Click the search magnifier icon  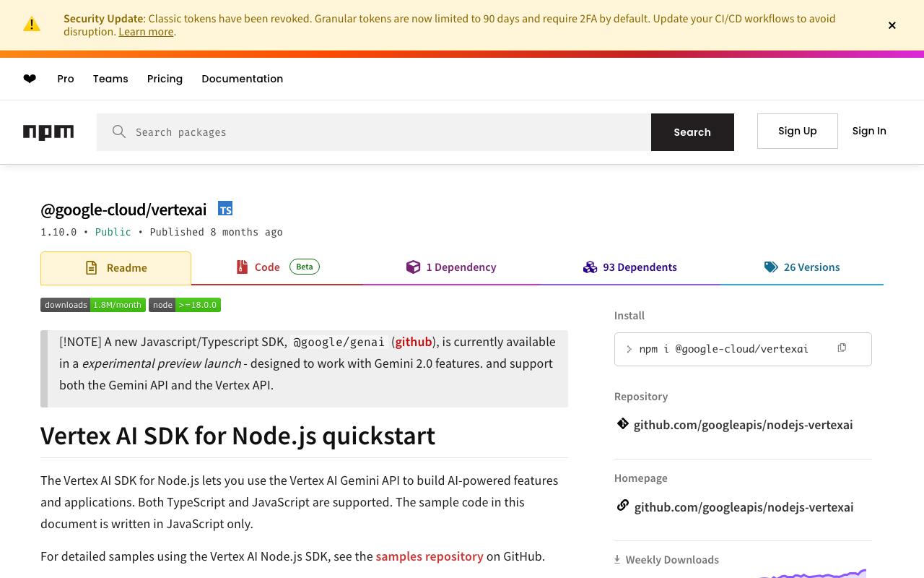[x=119, y=131]
